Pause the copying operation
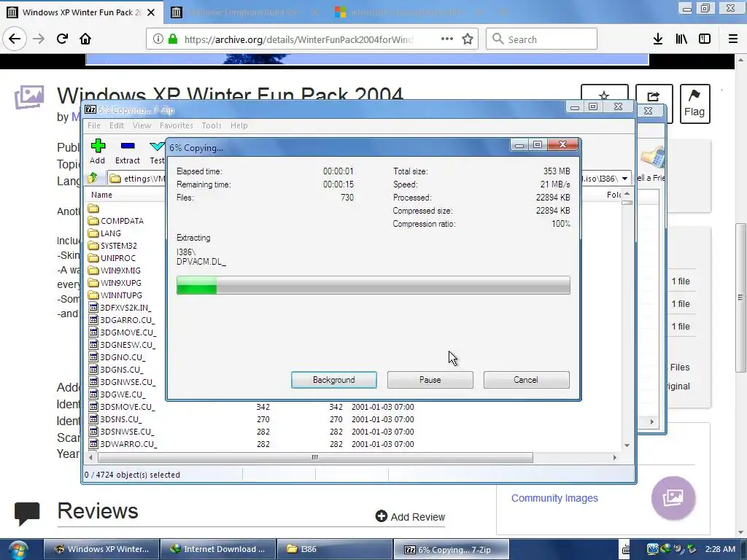 click(x=430, y=380)
